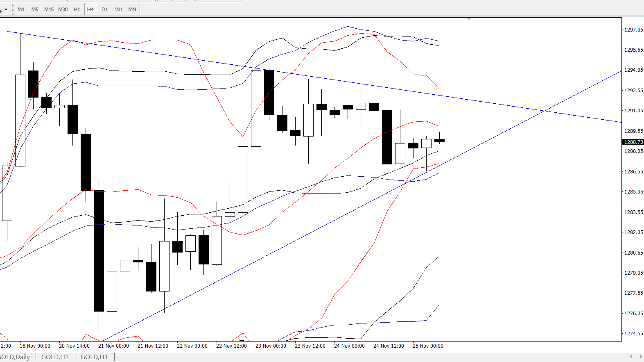Click the toolbar grip handle before M1
Image resolution: width=644 pixels, height=362 pixels.
pos(13,9)
